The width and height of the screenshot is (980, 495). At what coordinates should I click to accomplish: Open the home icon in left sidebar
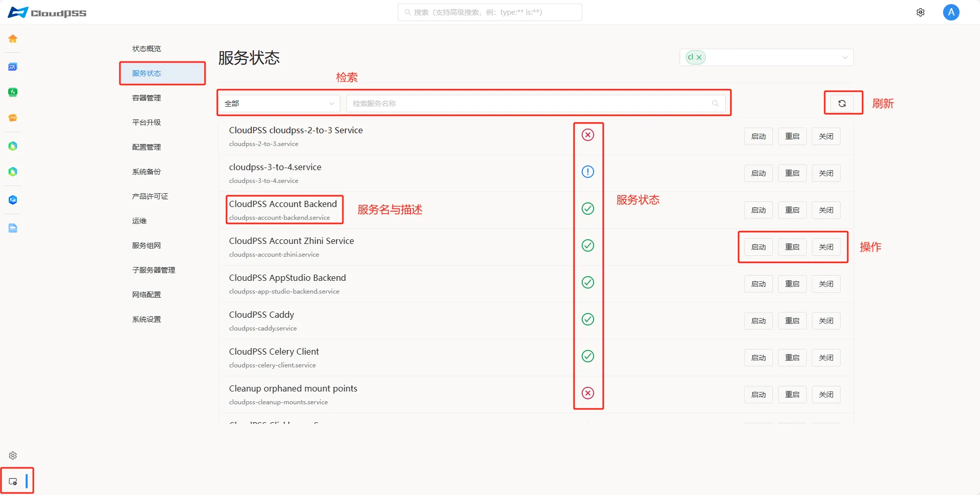13,38
